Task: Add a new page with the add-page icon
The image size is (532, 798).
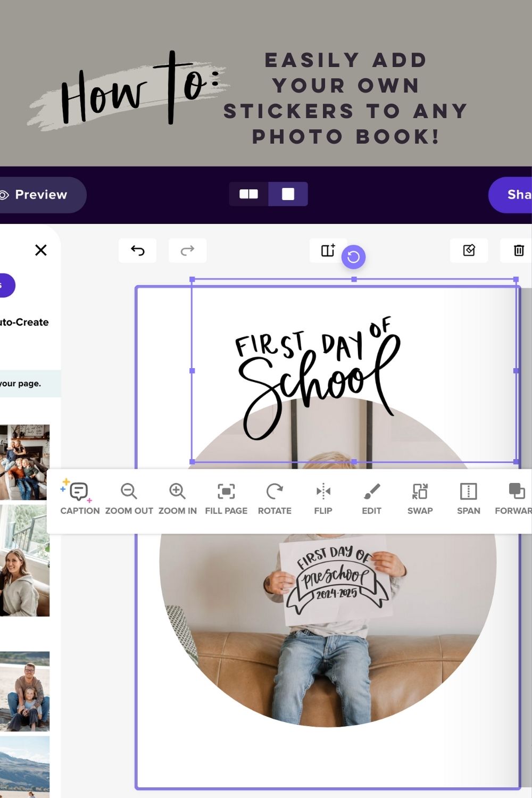Action: pos(328,250)
